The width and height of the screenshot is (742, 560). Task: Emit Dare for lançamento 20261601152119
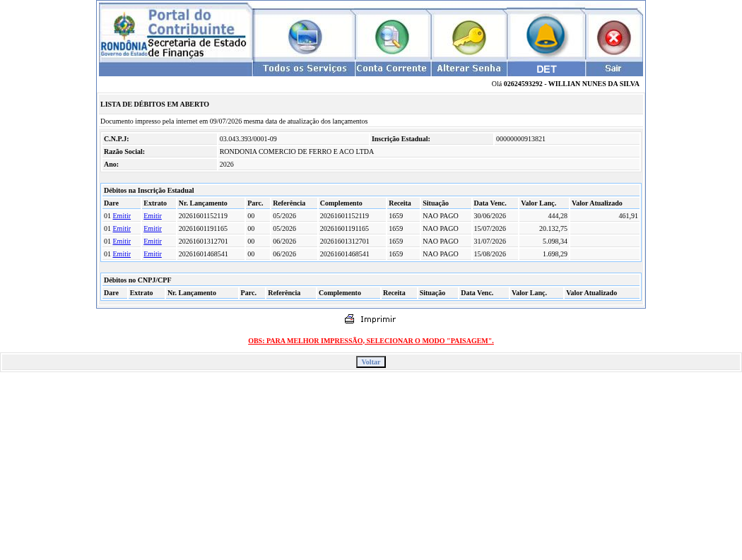pyautogui.click(x=122, y=215)
